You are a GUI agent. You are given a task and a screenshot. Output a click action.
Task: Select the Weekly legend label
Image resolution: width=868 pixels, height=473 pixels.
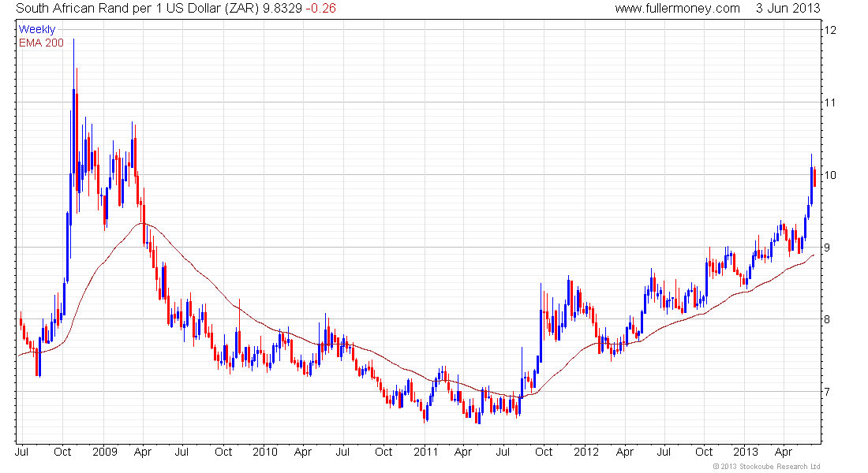tap(37, 29)
